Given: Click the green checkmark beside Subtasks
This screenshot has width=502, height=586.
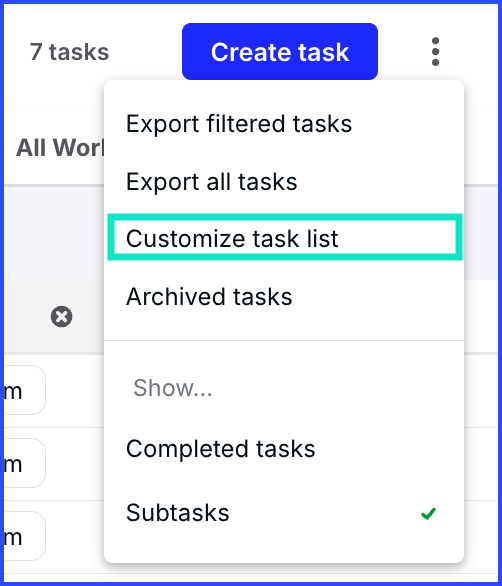Looking at the screenshot, I should [428, 513].
